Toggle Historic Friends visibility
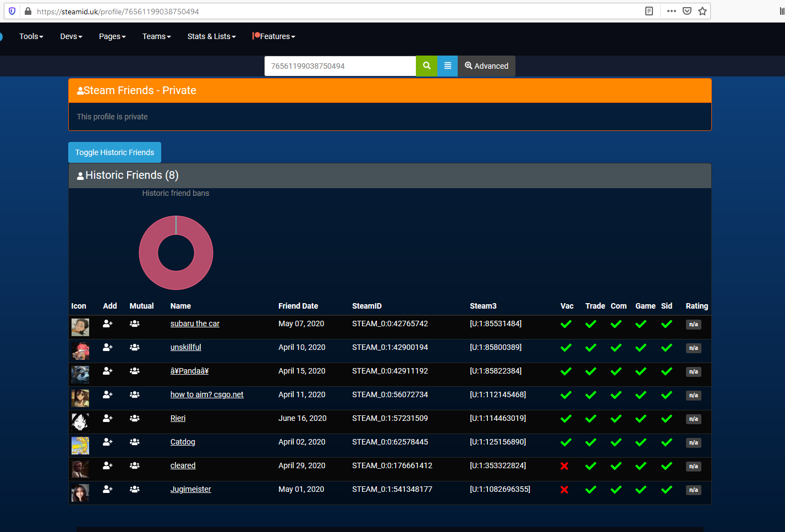The width and height of the screenshot is (785, 532). pyautogui.click(x=114, y=152)
